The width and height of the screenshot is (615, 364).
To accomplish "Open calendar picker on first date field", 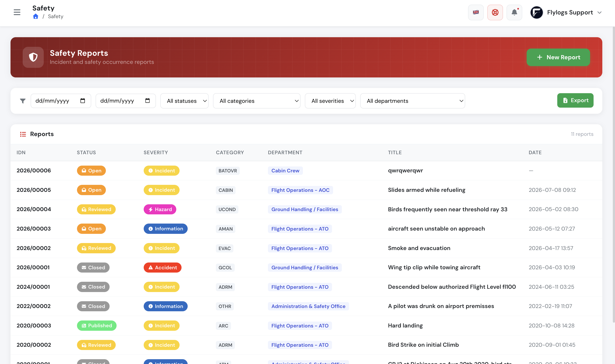I will coord(83,101).
